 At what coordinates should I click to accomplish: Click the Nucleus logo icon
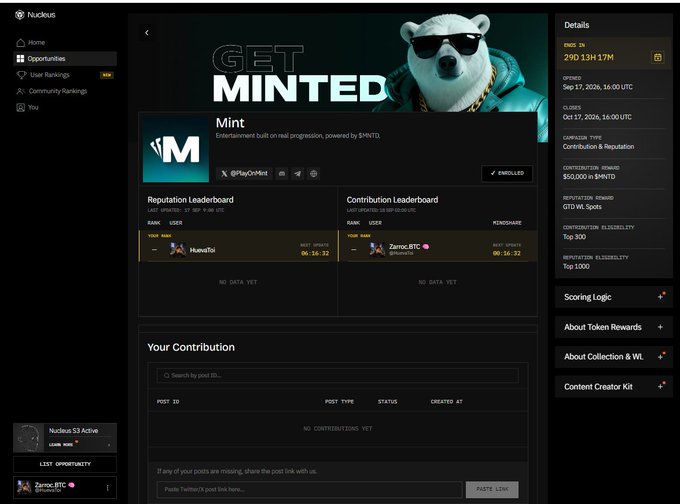pos(20,15)
